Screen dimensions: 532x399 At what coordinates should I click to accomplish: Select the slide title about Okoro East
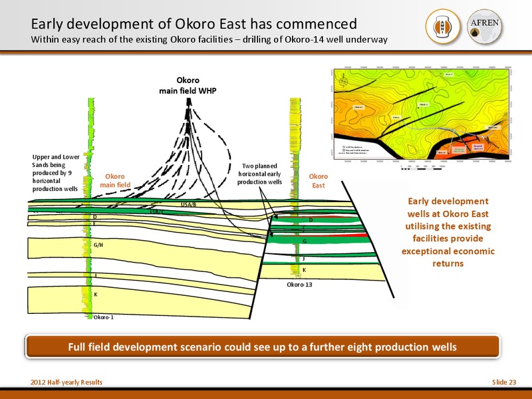[x=194, y=24]
